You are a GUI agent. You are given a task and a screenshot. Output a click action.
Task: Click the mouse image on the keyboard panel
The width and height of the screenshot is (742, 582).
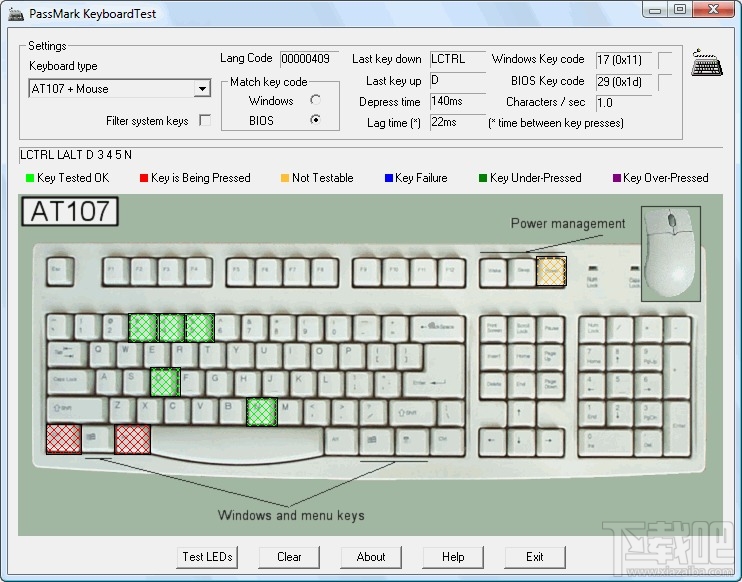point(671,253)
